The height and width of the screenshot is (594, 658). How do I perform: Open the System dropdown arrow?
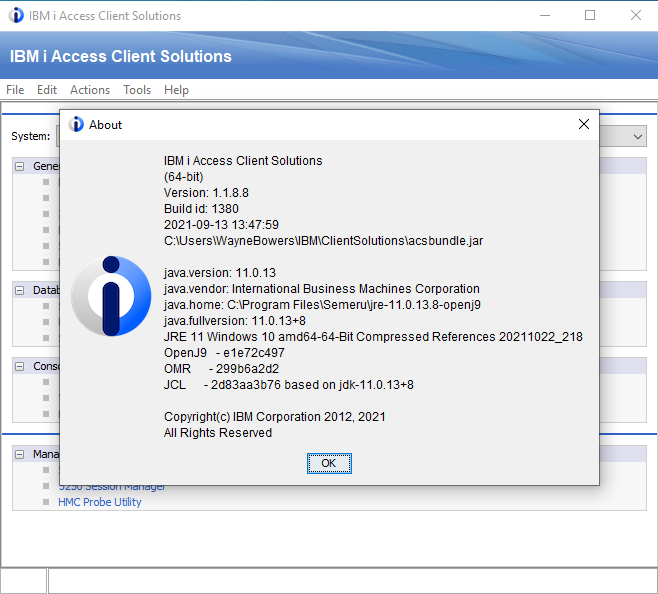coord(637,136)
